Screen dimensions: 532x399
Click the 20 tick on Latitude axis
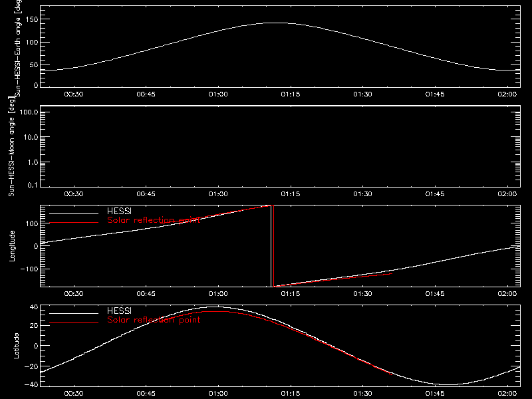[x=34, y=326]
